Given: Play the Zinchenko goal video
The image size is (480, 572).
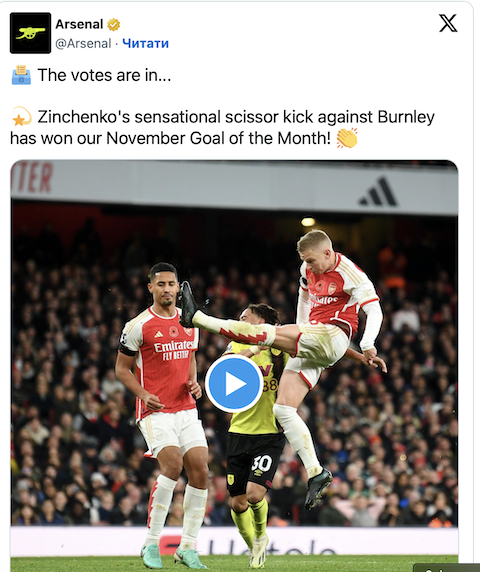Looking at the screenshot, I should coord(234,384).
